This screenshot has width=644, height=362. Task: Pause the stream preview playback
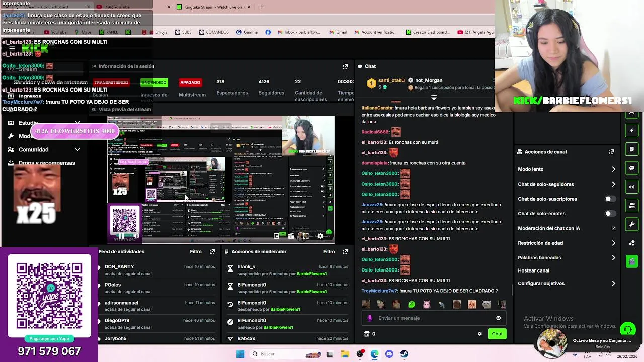(121, 236)
